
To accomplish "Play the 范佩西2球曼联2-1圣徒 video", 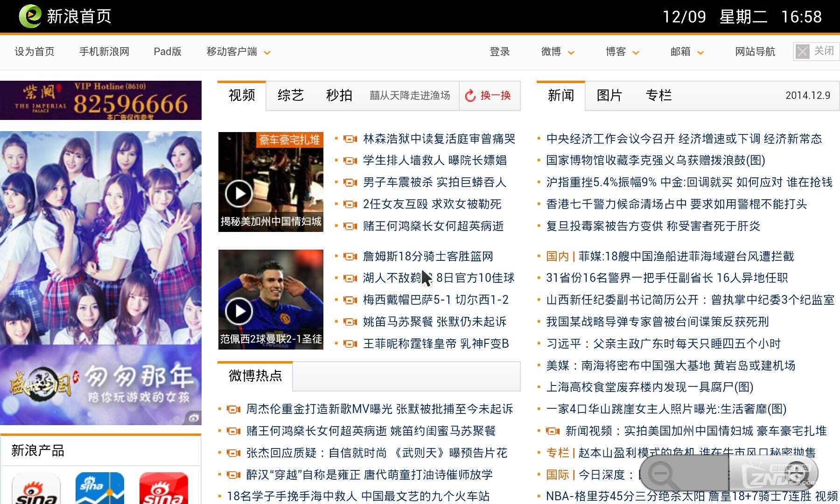I will click(x=239, y=311).
